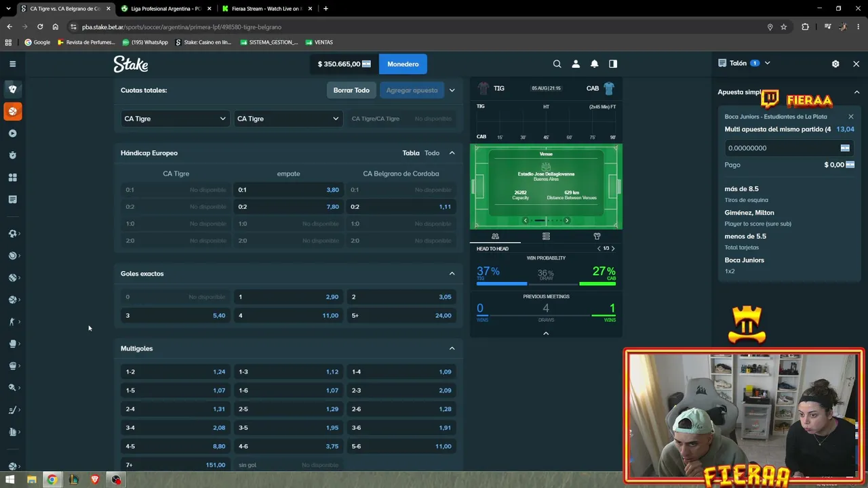Open the VENTAS bookmark
The image size is (868, 488).
[x=319, y=42]
